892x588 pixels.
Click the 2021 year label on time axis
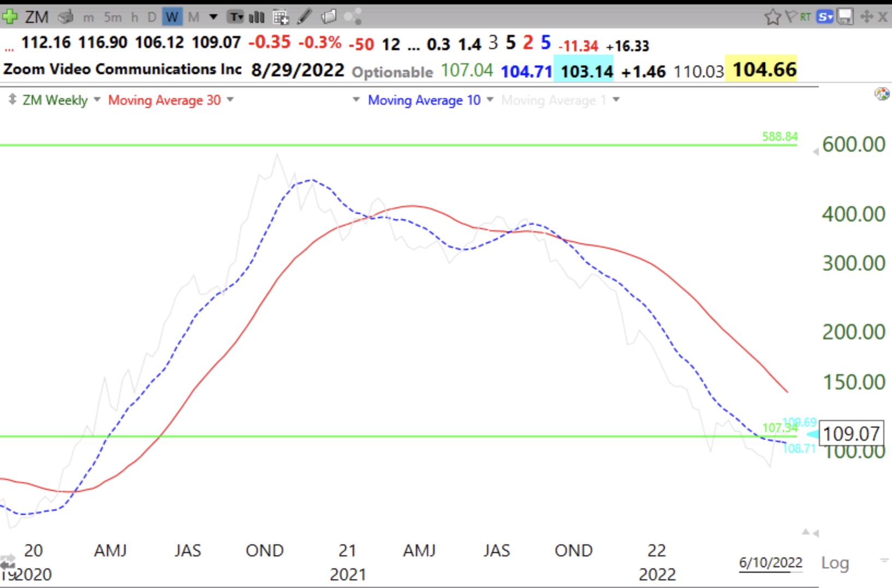click(348, 574)
